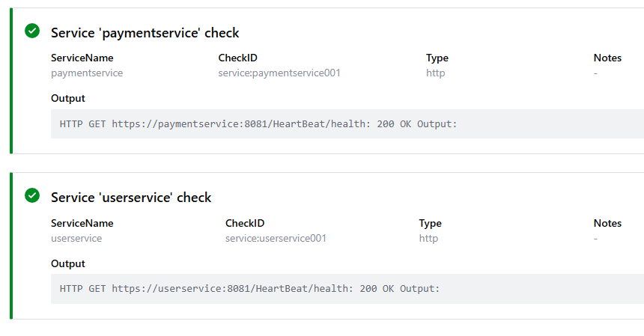
Task: Click the Output label in paymentservice card
Action: pos(67,98)
